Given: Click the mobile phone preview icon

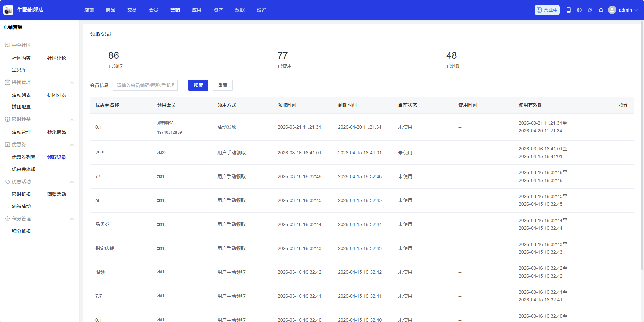Looking at the screenshot, I should click(x=568, y=10).
